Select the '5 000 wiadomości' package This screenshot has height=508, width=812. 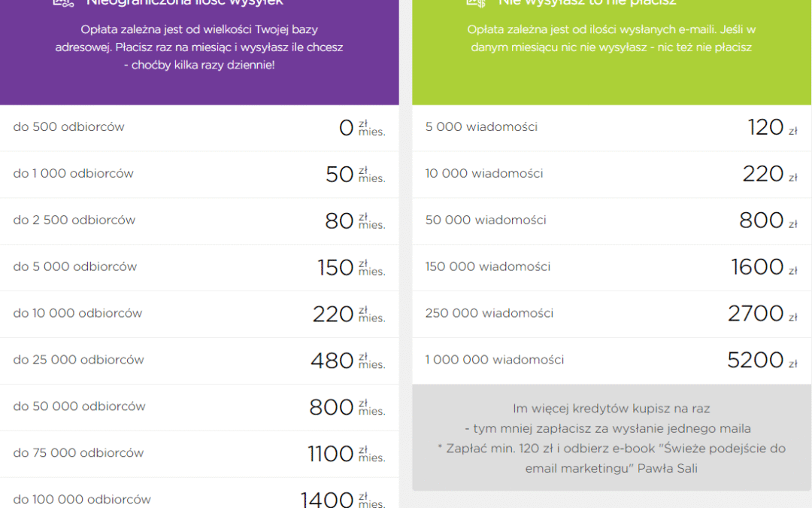(x=611, y=127)
